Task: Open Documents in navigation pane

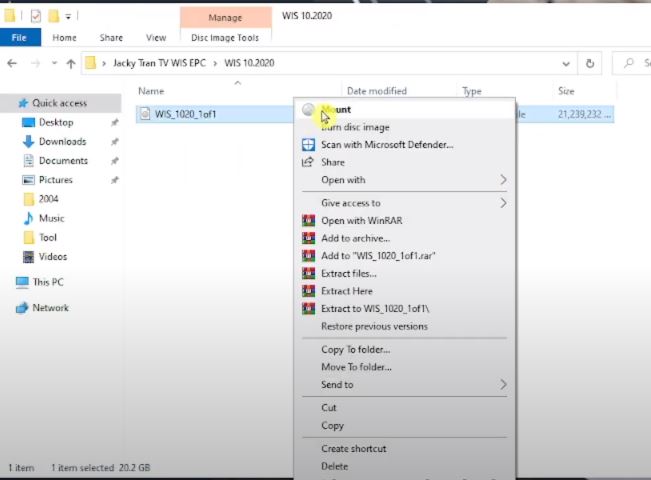Action: click(63, 161)
